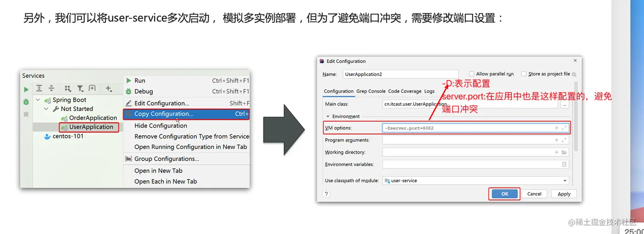Choose Group Configurations... menu item
The height and width of the screenshot is (234, 644).
click(x=187, y=159)
